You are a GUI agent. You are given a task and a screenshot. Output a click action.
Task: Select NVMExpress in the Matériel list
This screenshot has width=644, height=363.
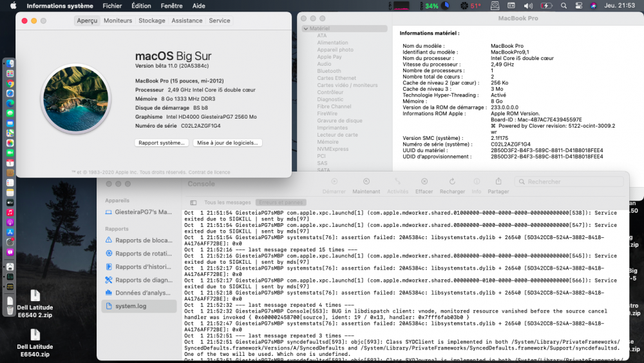[x=333, y=149]
